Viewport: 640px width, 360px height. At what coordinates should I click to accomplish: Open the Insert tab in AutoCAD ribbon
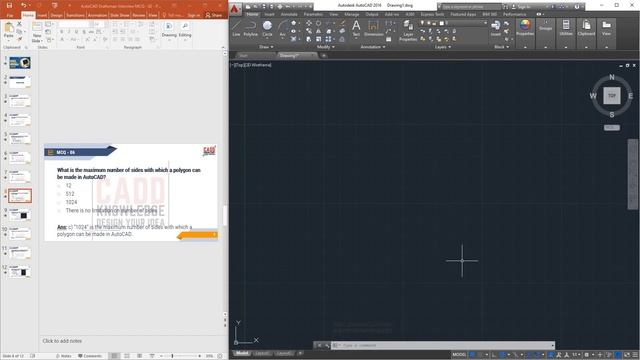tap(269, 14)
